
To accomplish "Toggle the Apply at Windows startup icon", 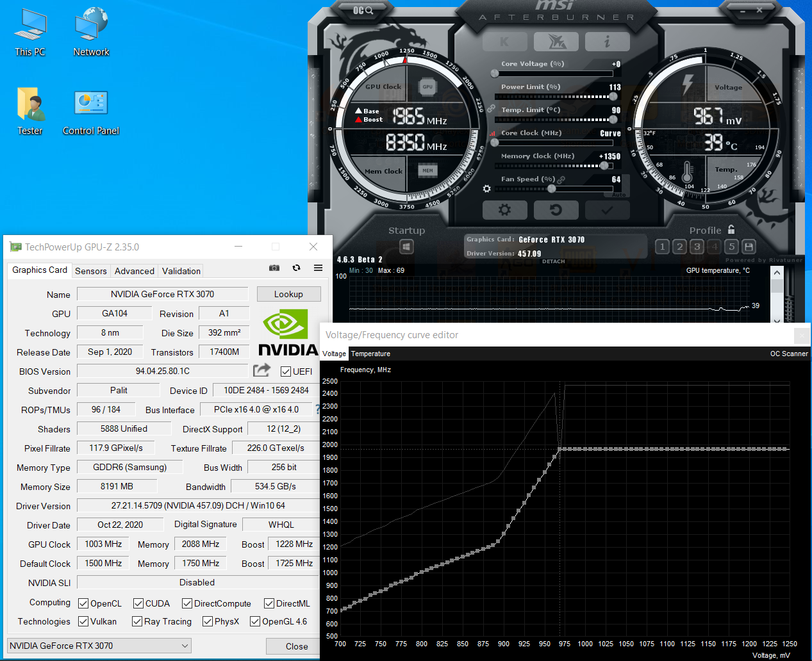I will (x=406, y=247).
